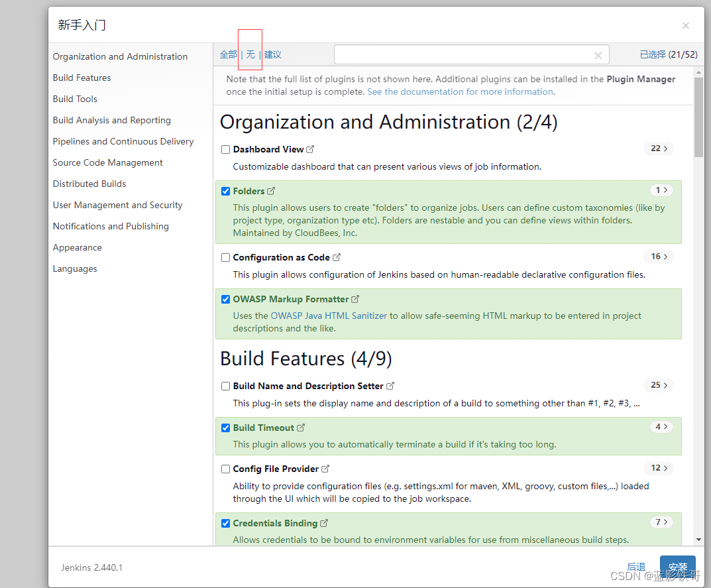Check Build Name and Description Setter checkbox
711x588 pixels.
coord(225,386)
